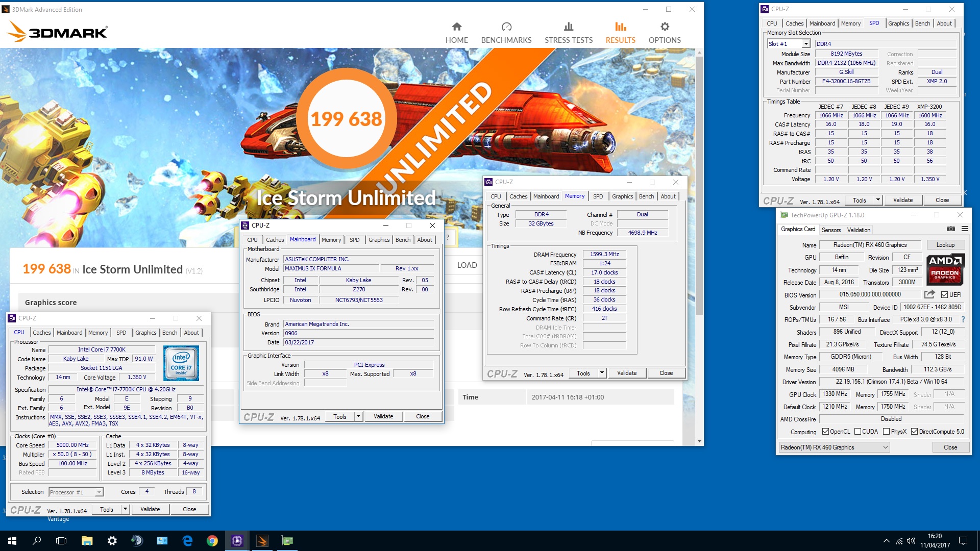Open the Windows Start menu
This screenshot has height=551, width=980.
12,541
